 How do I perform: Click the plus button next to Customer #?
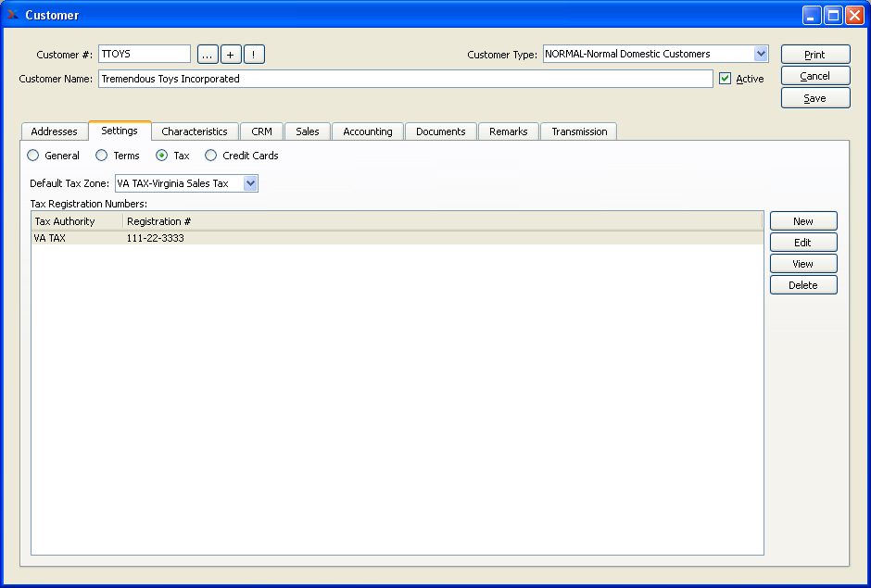point(231,55)
